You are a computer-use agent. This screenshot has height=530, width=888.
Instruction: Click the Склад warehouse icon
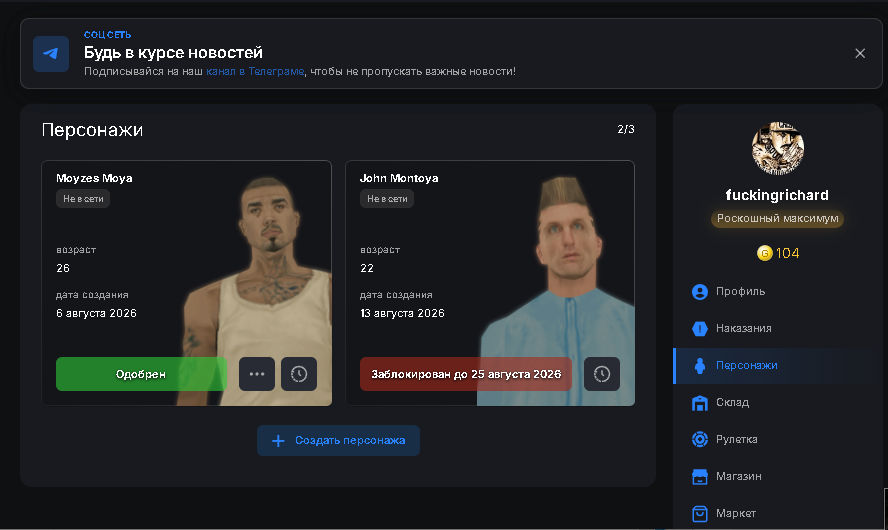pos(700,403)
